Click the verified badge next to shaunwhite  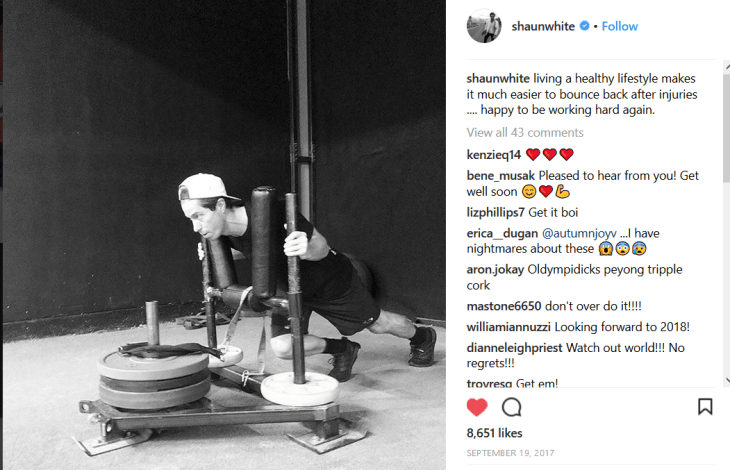584,26
